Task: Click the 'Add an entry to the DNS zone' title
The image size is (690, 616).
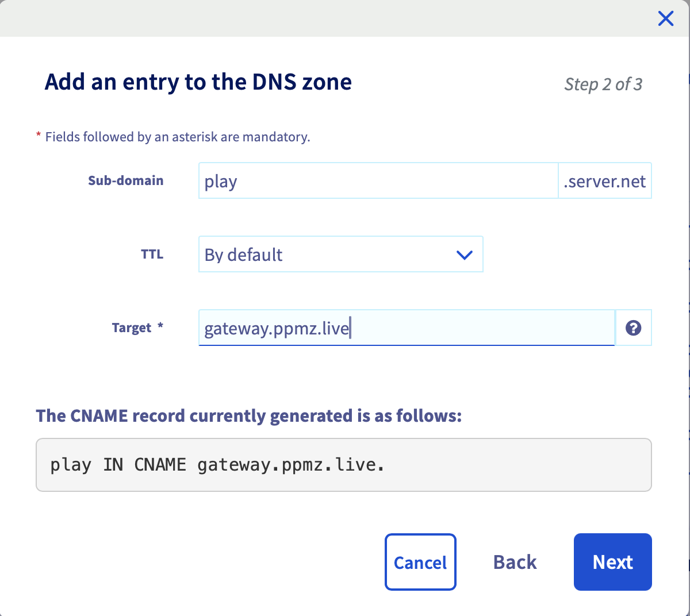Action: coord(198,82)
